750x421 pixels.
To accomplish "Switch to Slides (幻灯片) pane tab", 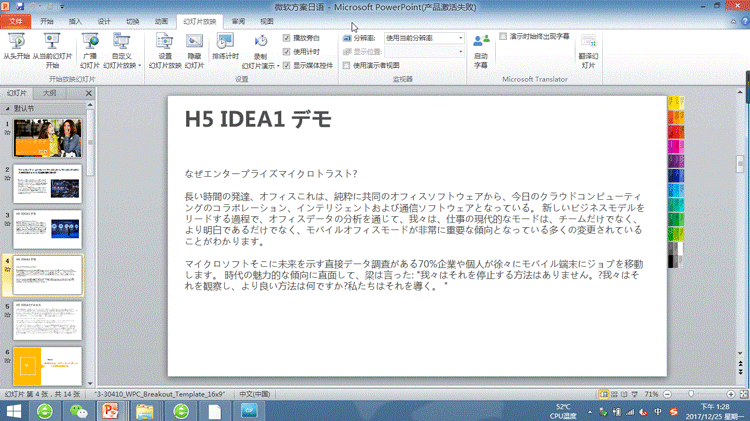I will tap(17, 93).
